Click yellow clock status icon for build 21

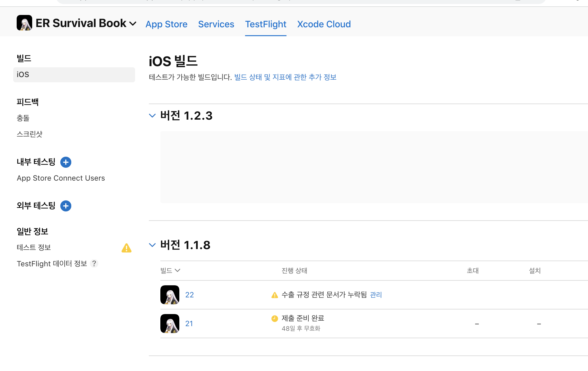point(275,318)
